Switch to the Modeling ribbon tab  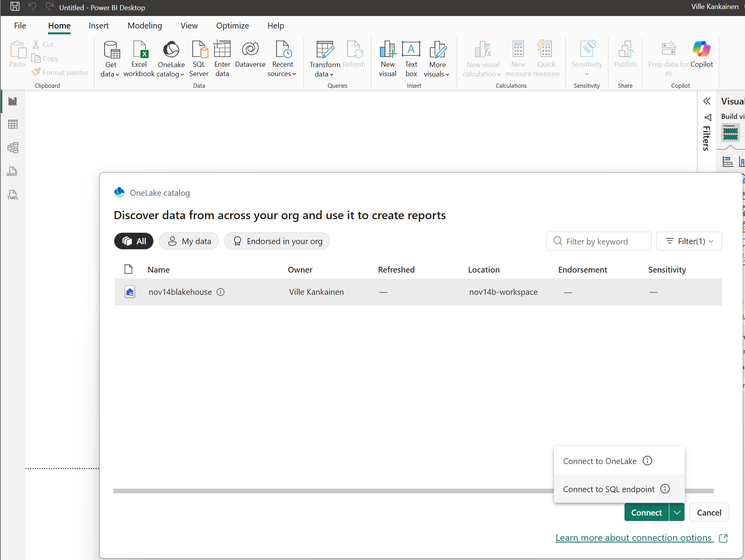[144, 25]
